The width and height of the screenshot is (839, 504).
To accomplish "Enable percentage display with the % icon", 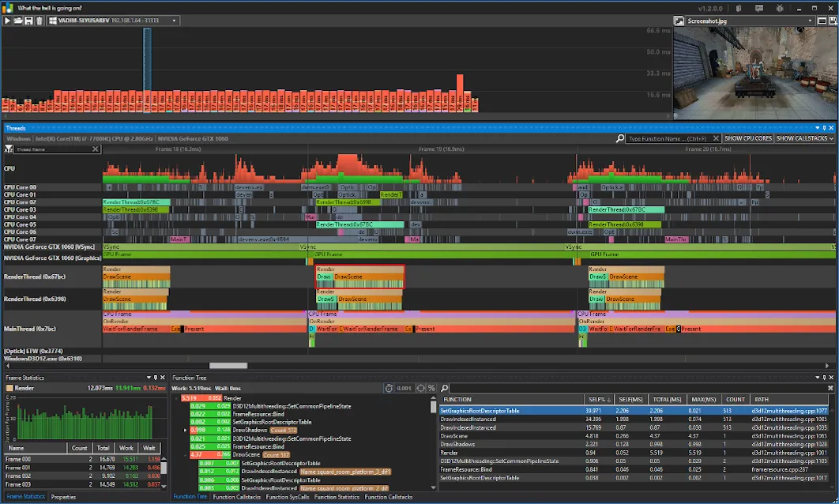I will 431,388.
